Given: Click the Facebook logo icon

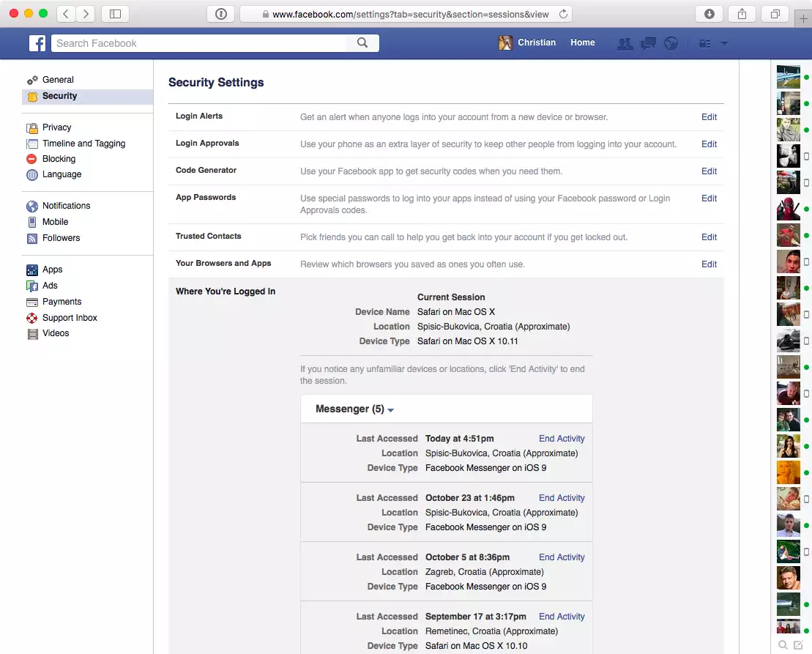Looking at the screenshot, I should click(37, 43).
